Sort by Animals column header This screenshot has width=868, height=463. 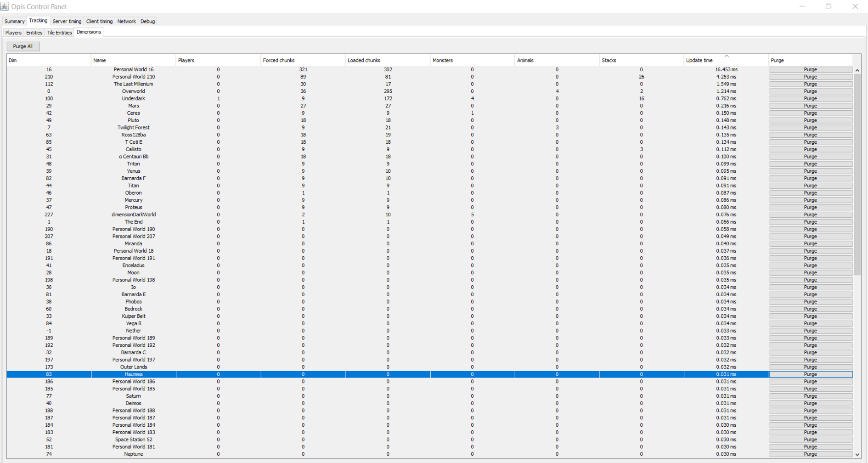pyautogui.click(x=557, y=60)
